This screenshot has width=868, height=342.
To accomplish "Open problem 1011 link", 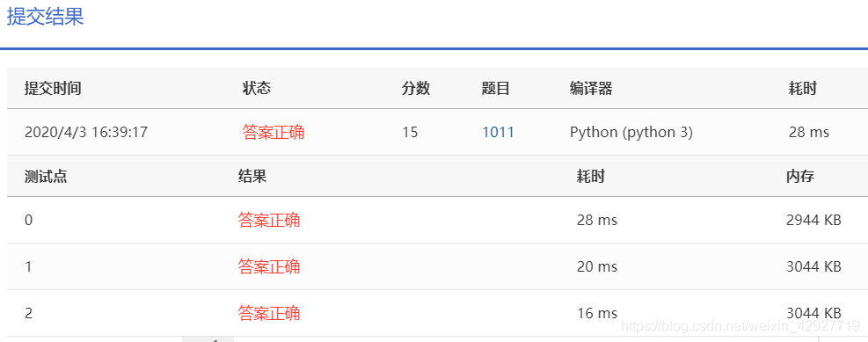I will (x=499, y=132).
